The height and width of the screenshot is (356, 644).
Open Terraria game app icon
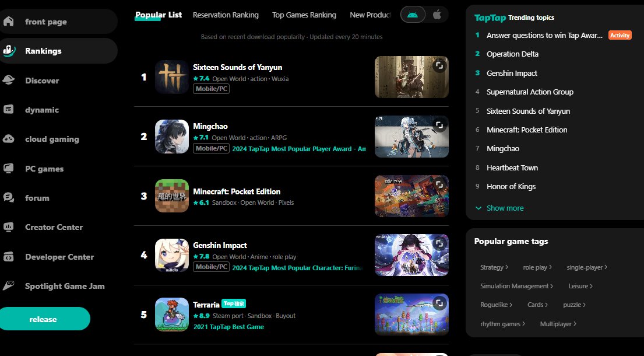(x=172, y=315)
